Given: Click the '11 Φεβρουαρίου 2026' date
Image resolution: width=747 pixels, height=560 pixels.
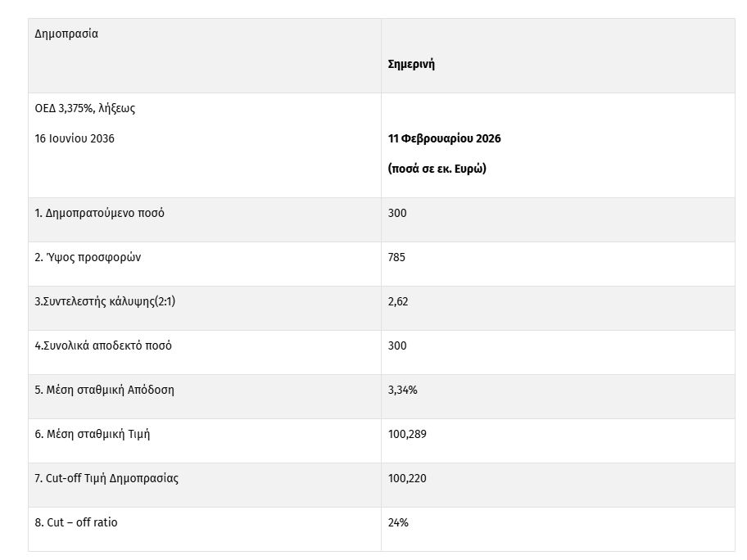Looking at the screenshot, I should (445, 139).
